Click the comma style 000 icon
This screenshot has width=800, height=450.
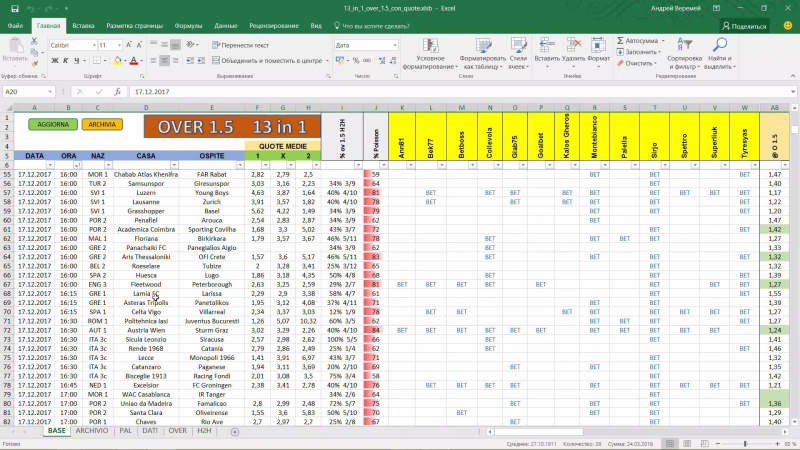click(x=367, y=61)
